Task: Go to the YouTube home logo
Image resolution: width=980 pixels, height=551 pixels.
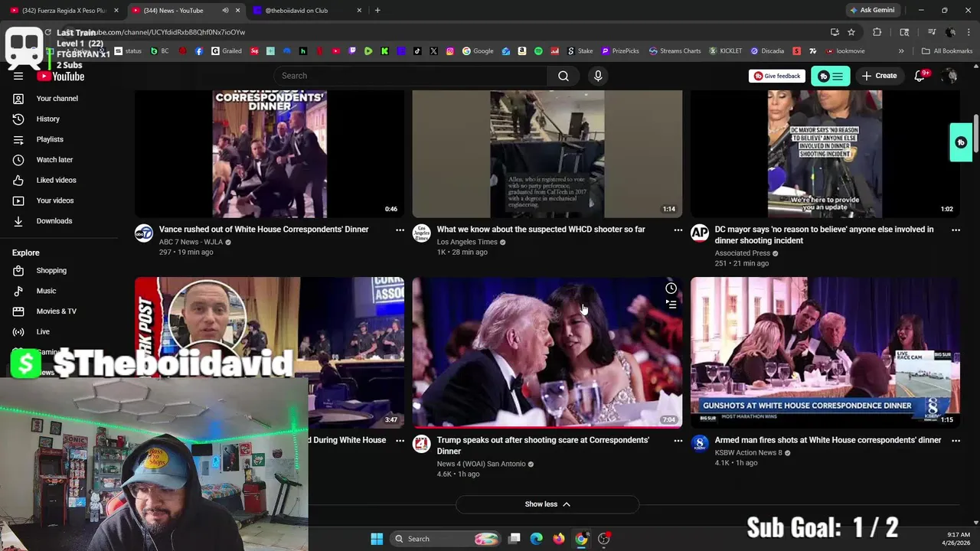Action: [60, 76]
